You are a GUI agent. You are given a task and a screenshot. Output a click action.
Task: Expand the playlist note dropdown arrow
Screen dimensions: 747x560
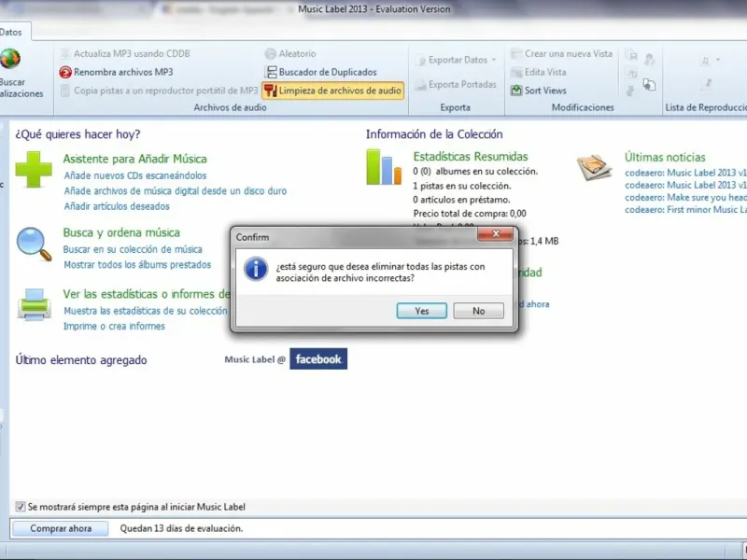(x=718, y=60)
